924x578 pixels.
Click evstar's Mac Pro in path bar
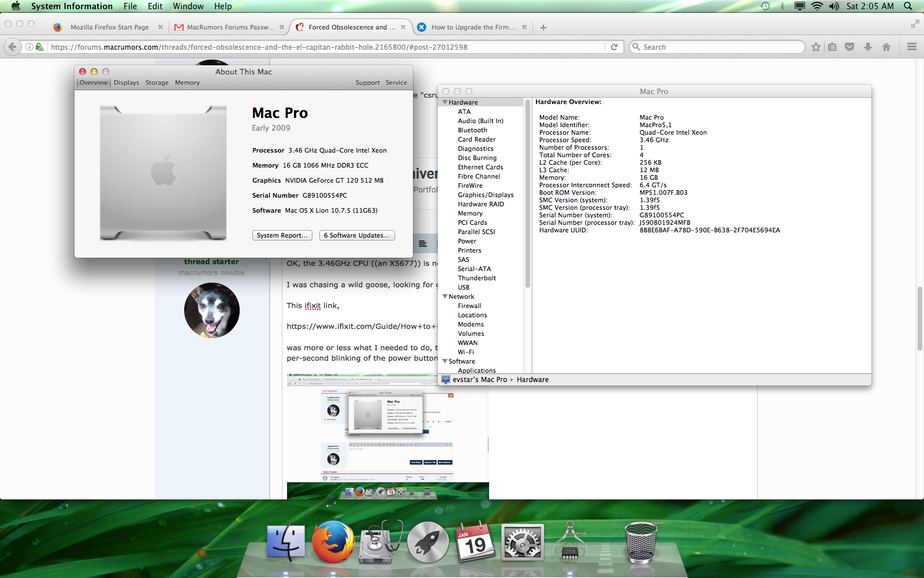pyautogui.click(x=475, y=380)
